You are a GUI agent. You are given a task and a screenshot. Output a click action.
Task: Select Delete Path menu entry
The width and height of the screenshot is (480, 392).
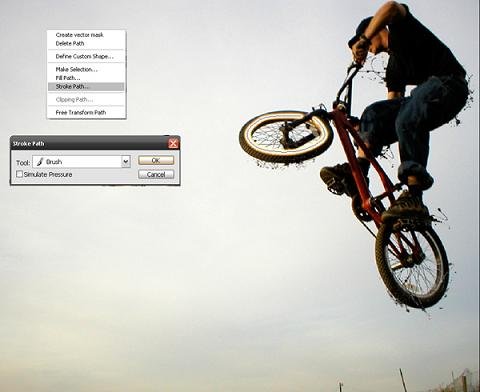tap(70, 43)
